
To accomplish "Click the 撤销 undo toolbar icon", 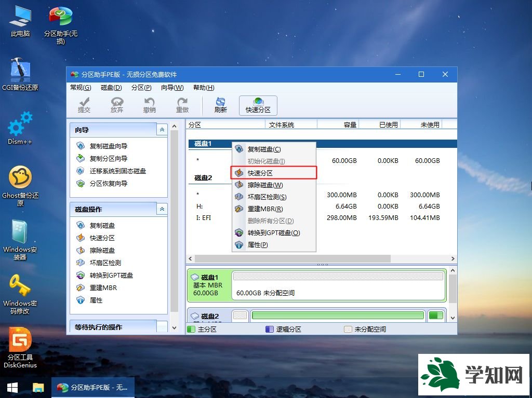I will [x=149, y=105].
